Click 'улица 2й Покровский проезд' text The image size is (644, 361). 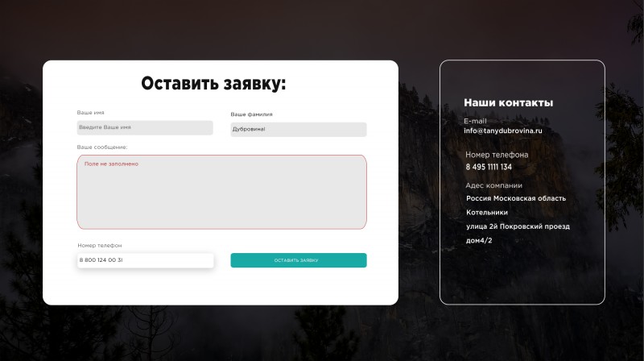click(x=518, y=226)
